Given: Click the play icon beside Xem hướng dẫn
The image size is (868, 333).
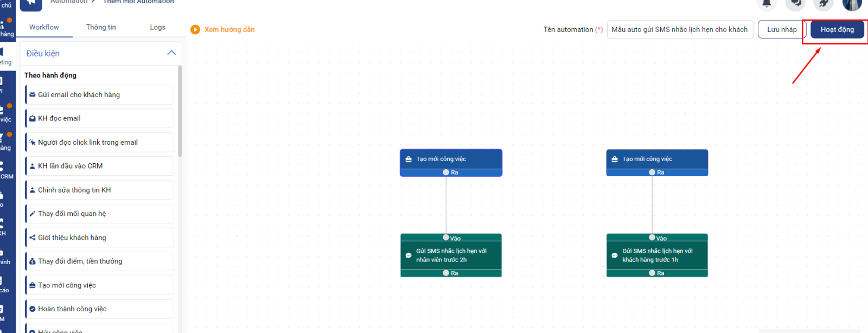Looking at the screenshot, I should (195, 30).
